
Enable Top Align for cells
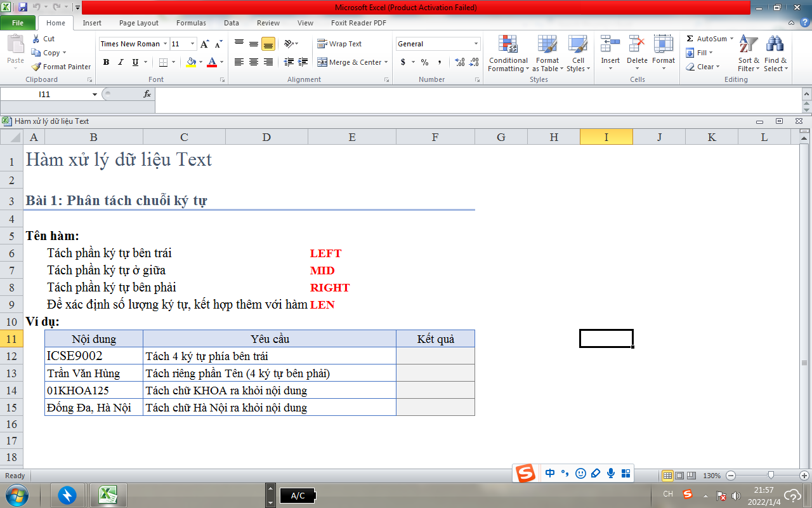[x=239, y=44]
